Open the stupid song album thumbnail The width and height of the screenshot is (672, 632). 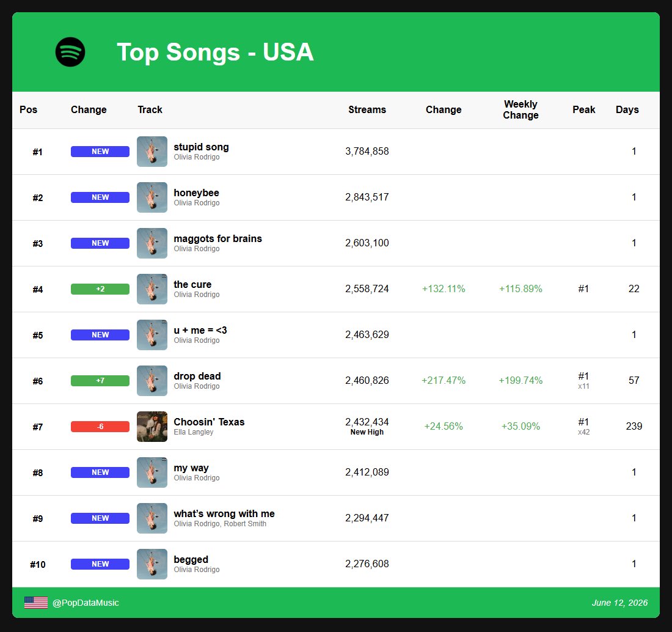click(x=152, y=152)
